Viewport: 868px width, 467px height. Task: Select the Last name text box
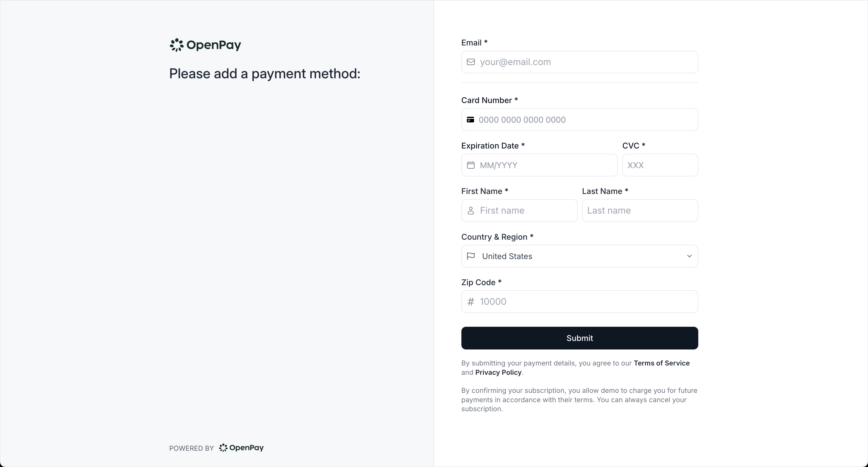point(640,211)
